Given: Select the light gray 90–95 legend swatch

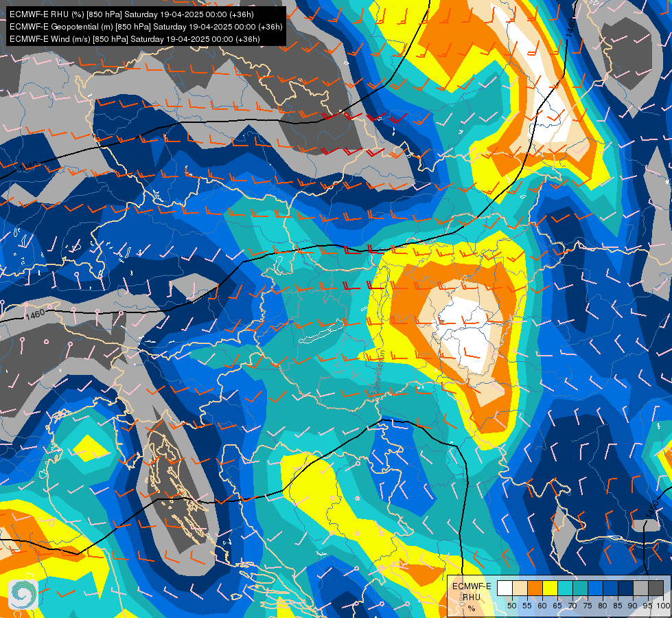Looking at the screenshot, I should (x=640, y=588).
